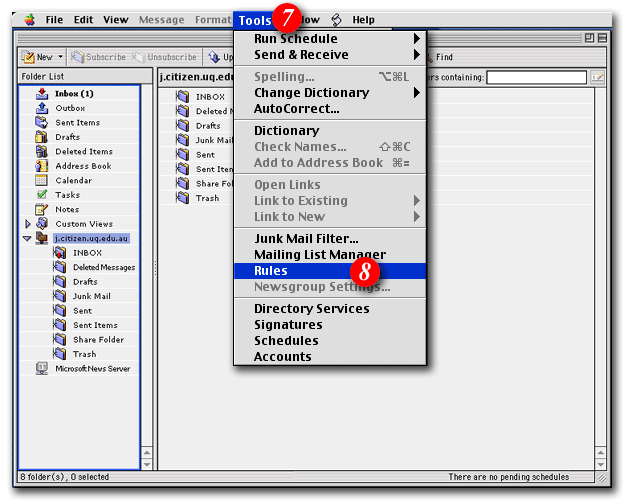The height and width of the screenshot is (501, 625).
Task: Expand the Custom Views tree item
Action: pyautogui.click(x=28, y=224)
